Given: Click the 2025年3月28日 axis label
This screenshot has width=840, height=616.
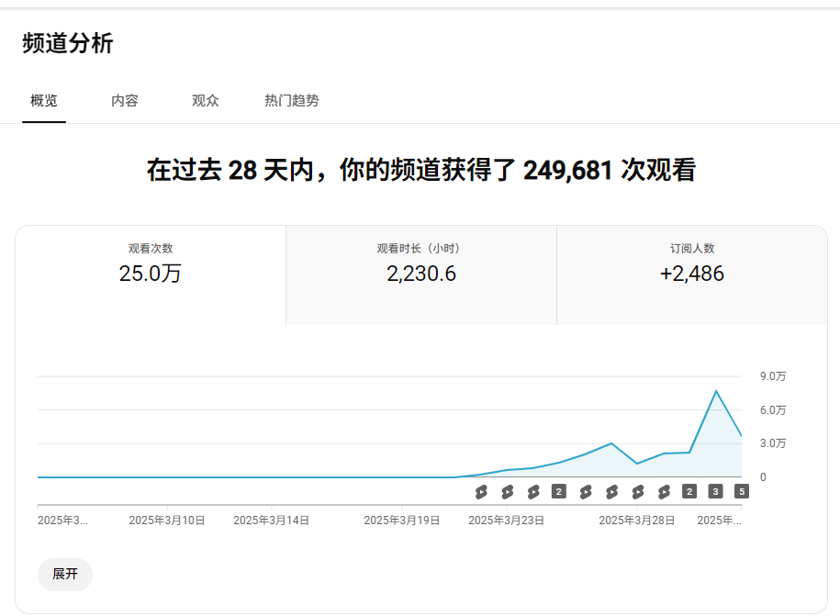Looking at the screenshot, I should tap(636, 521).
